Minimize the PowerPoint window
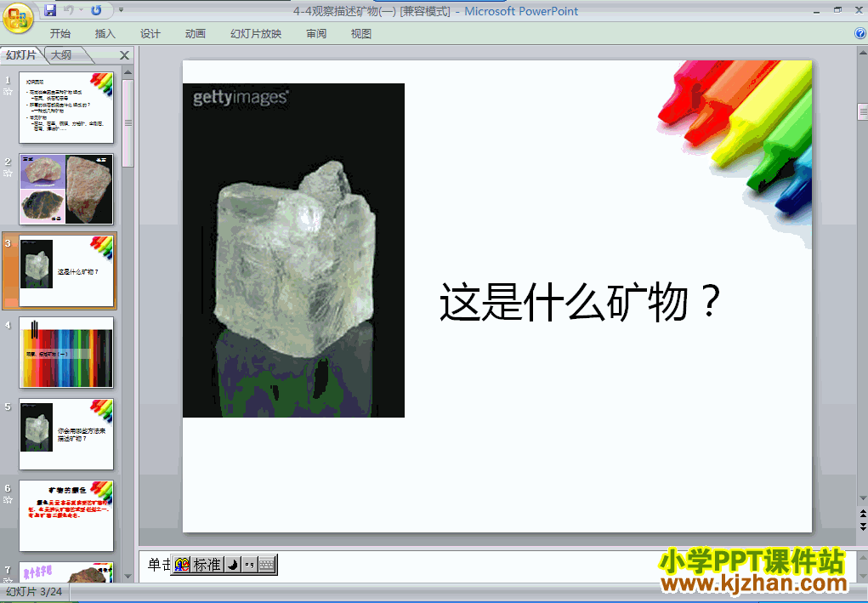Screen dimensions: 868x603 (x=816, y=10)
